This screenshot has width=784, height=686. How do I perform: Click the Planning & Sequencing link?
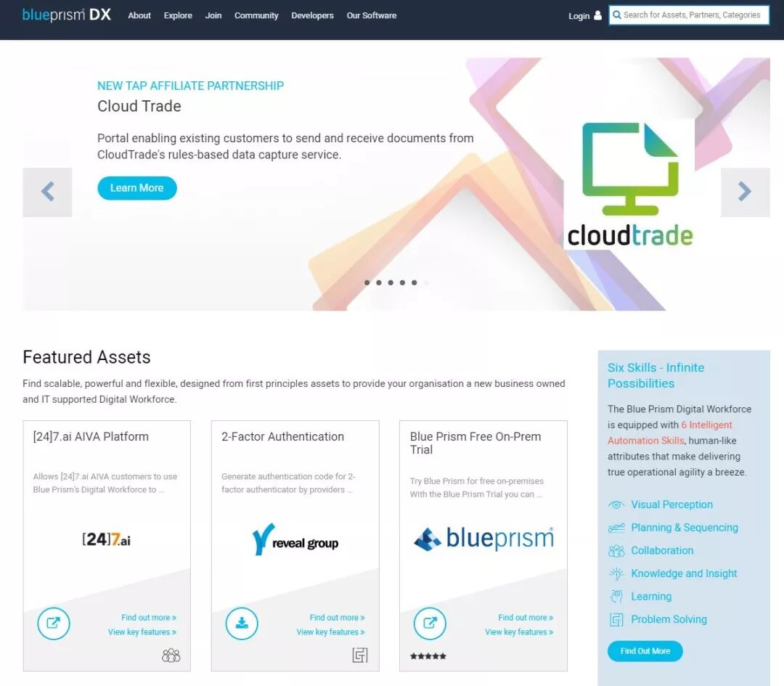[685, 528]
